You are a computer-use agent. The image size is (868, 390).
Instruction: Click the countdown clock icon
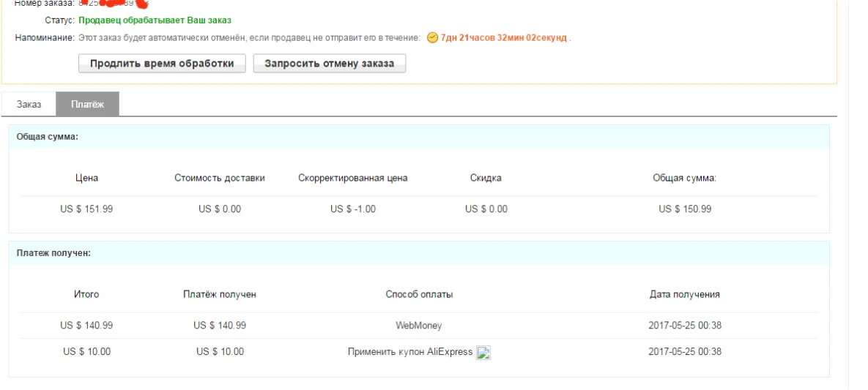pyautogui.click(x=432, y=37)
